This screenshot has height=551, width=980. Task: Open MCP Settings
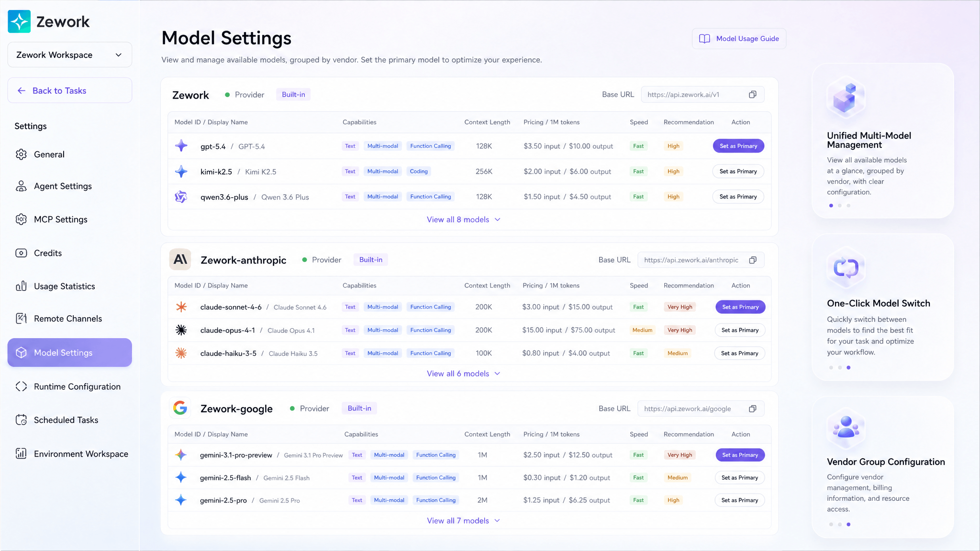[x=70, y=220]
